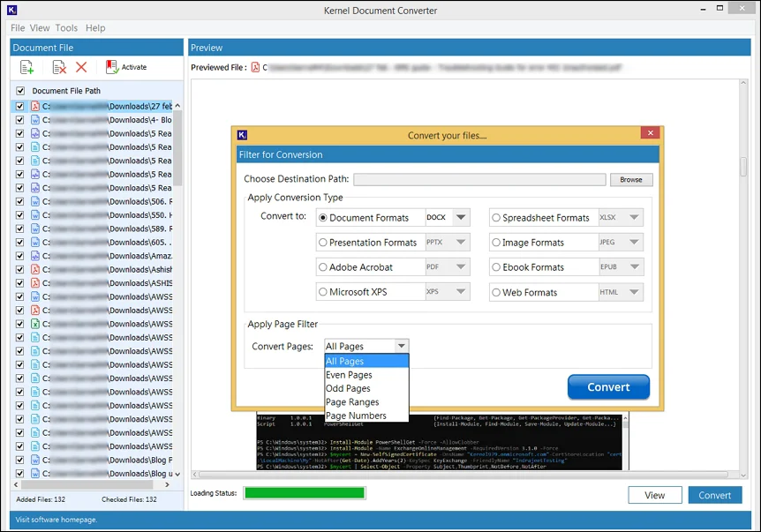Open the PPTX format dropdown
The width and height of the screenshot is (761, 532).
click(461, 242)
